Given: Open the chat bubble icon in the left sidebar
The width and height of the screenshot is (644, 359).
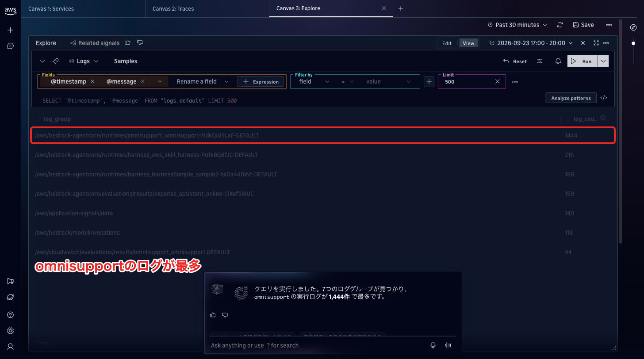Looking at the screenshot, I should tap(11, 46).
